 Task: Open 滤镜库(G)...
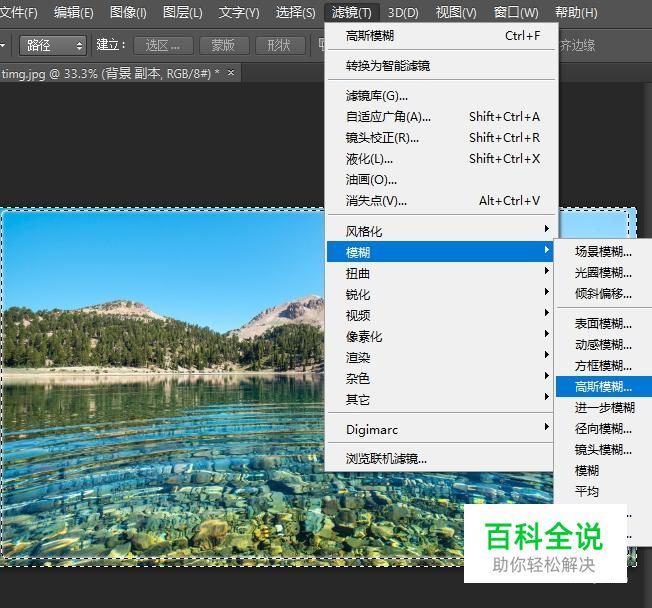441,96
